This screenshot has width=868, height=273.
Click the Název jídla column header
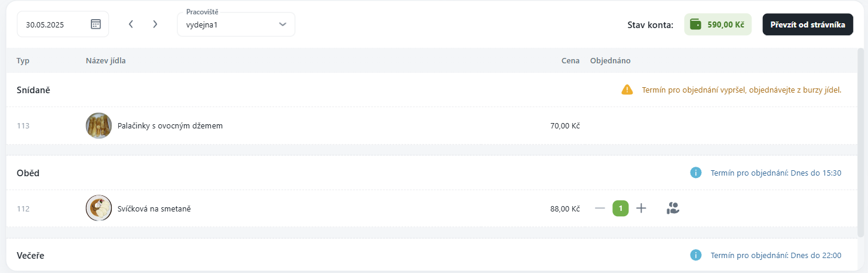[106, 60]
